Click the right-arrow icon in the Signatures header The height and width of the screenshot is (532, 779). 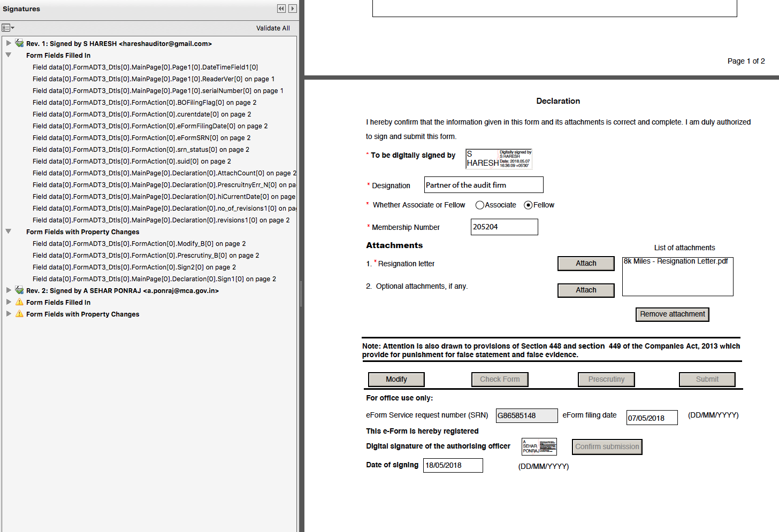292,9
